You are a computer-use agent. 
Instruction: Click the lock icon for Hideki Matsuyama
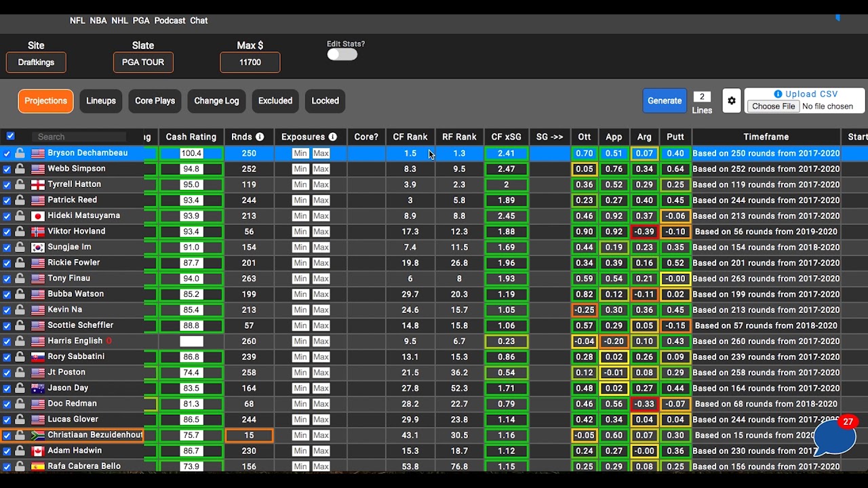coord(20,216)
